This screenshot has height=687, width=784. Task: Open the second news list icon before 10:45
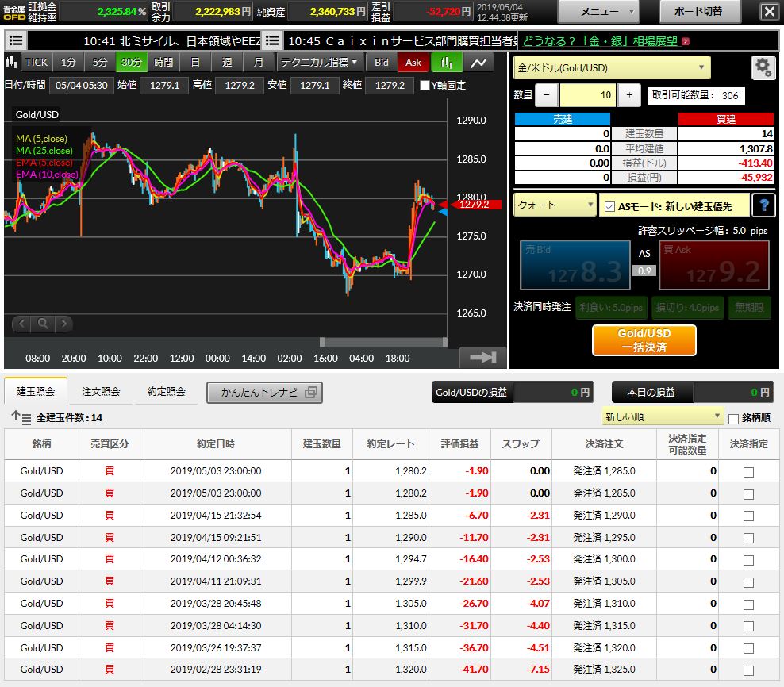[x=272, y=41]
